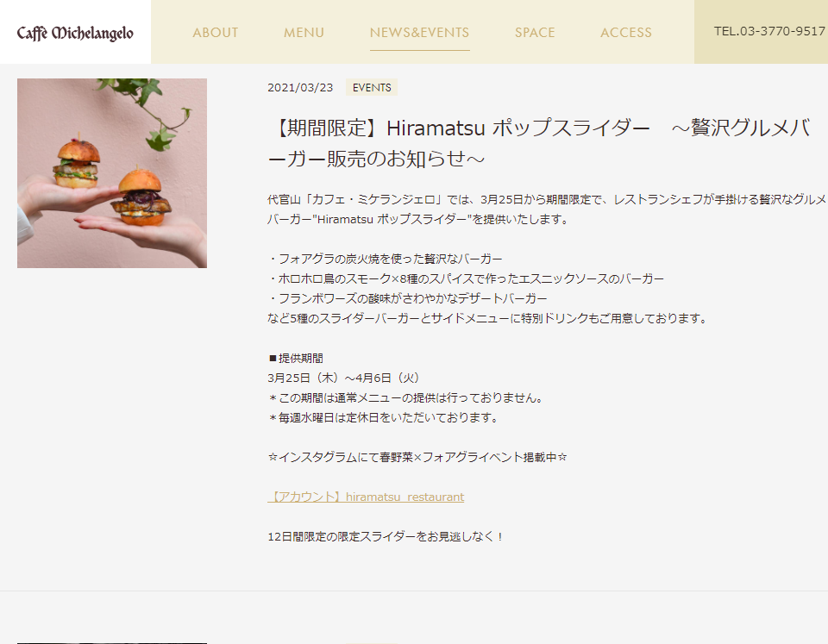Navigate to the ACCESS page

pos(626,33)
